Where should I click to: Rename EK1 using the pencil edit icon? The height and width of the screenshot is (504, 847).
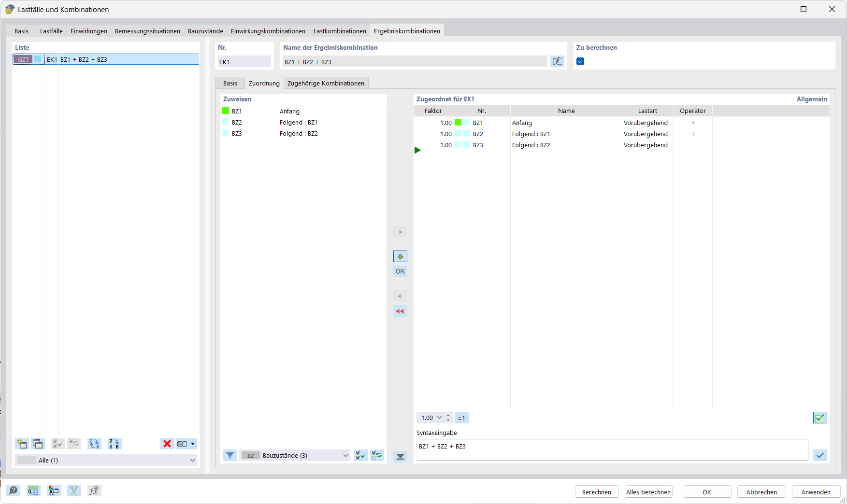tap(557, 61)
